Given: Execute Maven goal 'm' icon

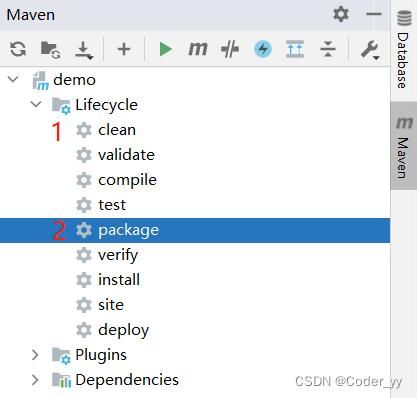Looking at the screenshot, I should (x=198, y=49).
